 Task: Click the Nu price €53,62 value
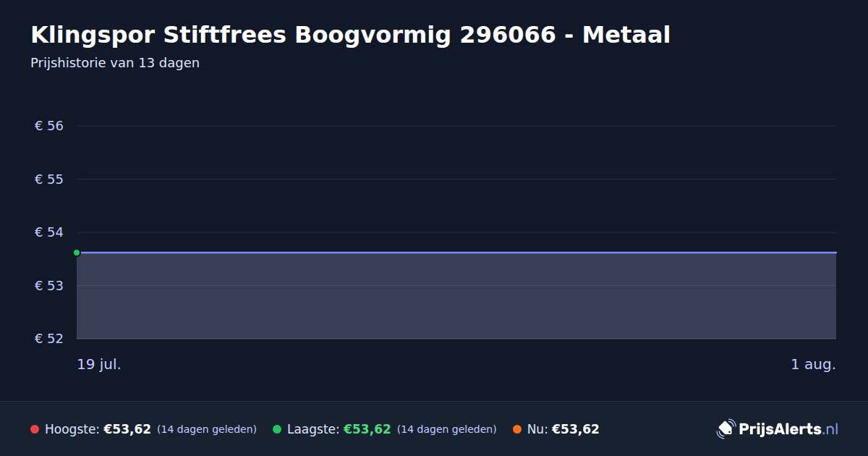click(x=576, y=429)
